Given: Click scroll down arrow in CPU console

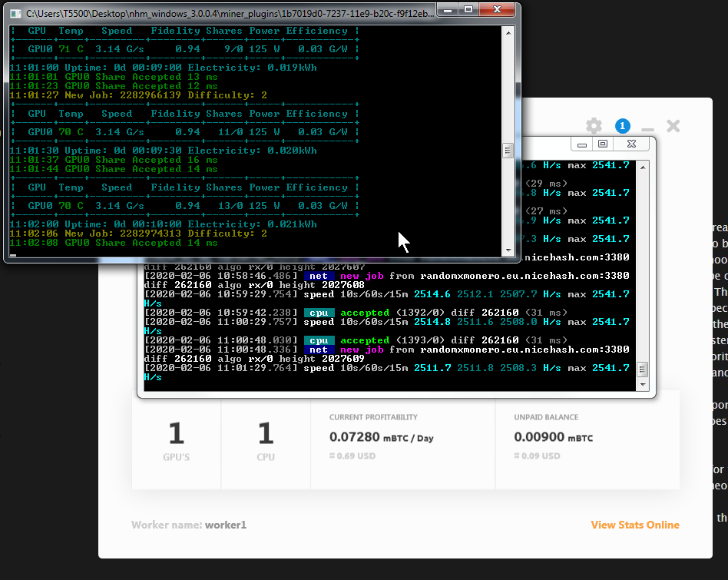Looking at the screenshot, I should point(643,383).
